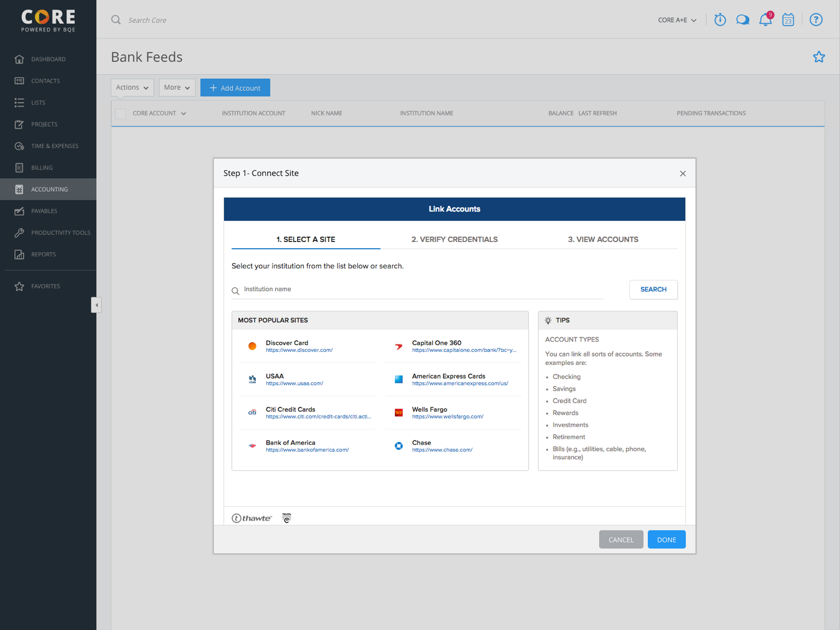Screen dimensions: 840x630
Task: Click the Pending Transactions column header
Action: 711,113
